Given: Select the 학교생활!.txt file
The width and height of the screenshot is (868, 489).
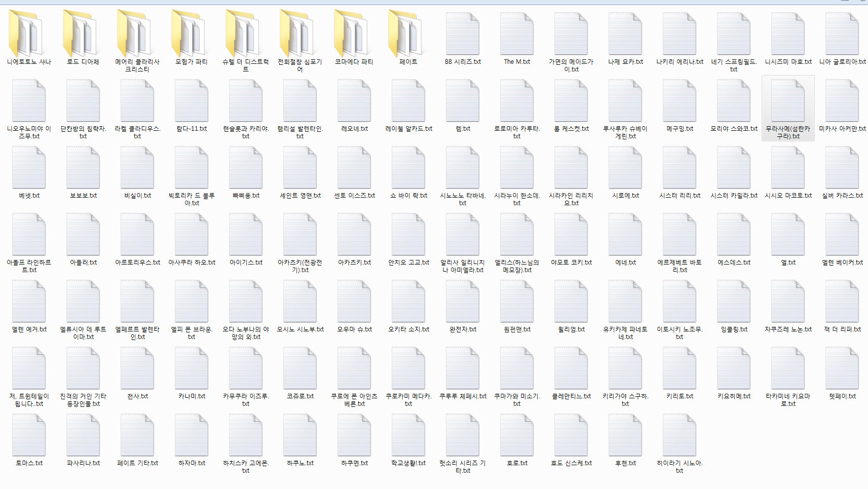Looking at the screenshot, I should pos(408,437).
